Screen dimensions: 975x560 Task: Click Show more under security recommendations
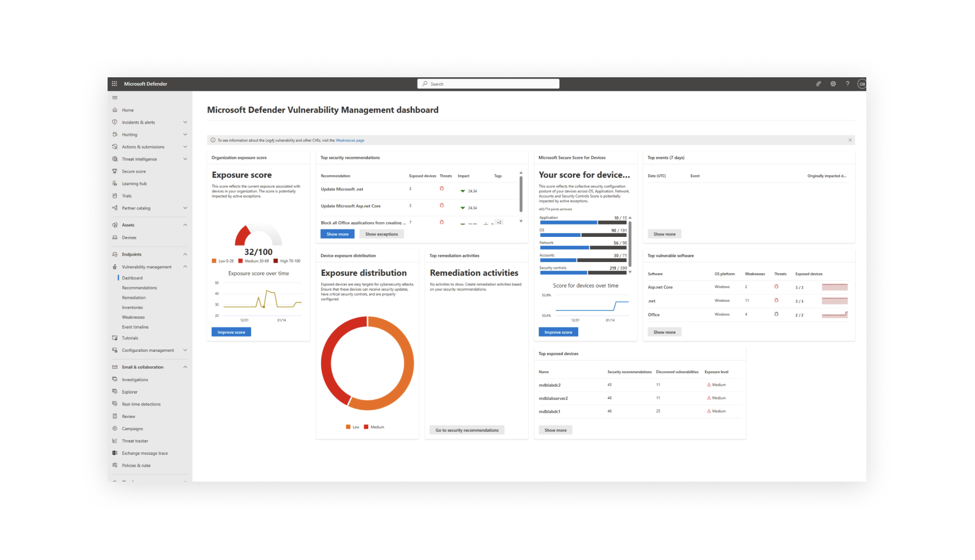click(x=337, y=234)
